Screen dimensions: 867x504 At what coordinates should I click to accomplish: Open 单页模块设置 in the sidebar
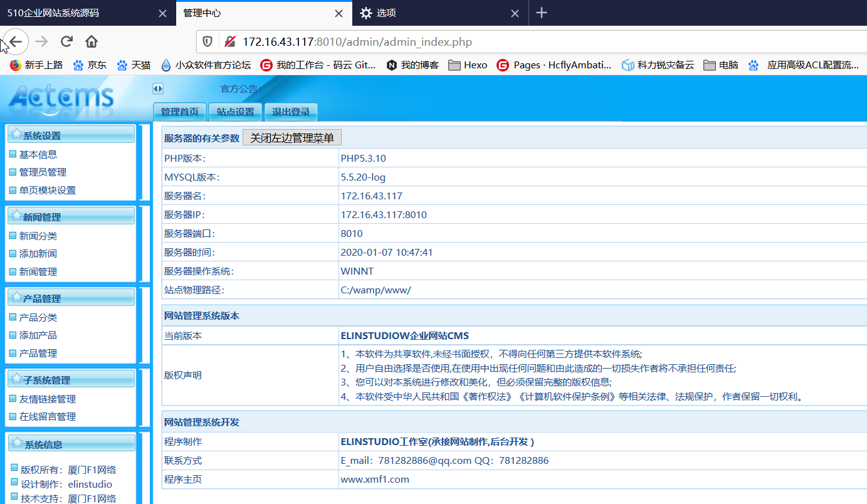point(48,190)
